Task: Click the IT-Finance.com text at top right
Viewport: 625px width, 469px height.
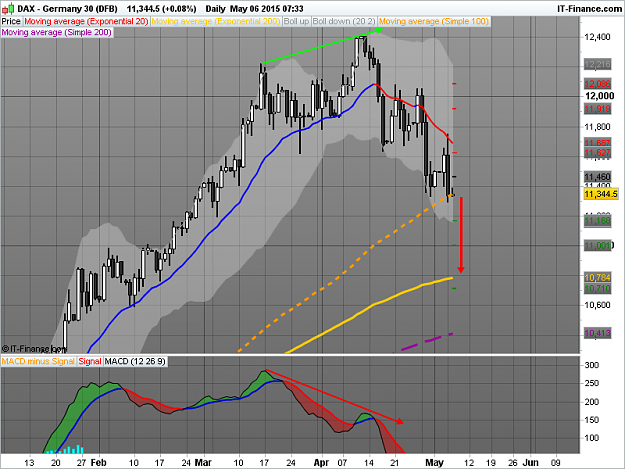Action: pyautogui.click(x=589, y=8)
